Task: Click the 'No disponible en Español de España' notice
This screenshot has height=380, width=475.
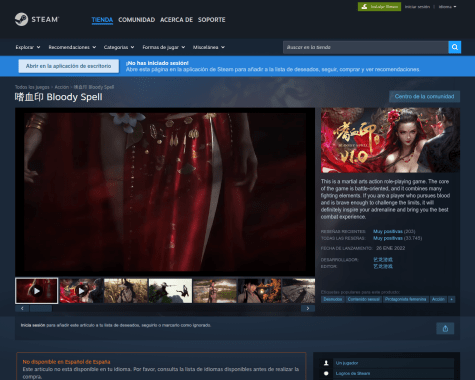Action: tap(66, 362)
